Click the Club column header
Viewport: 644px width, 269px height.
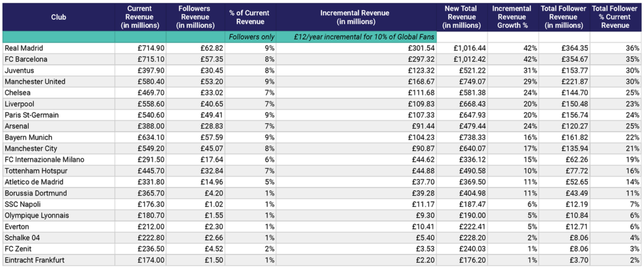pyautogui.click(x=59, y=17)
